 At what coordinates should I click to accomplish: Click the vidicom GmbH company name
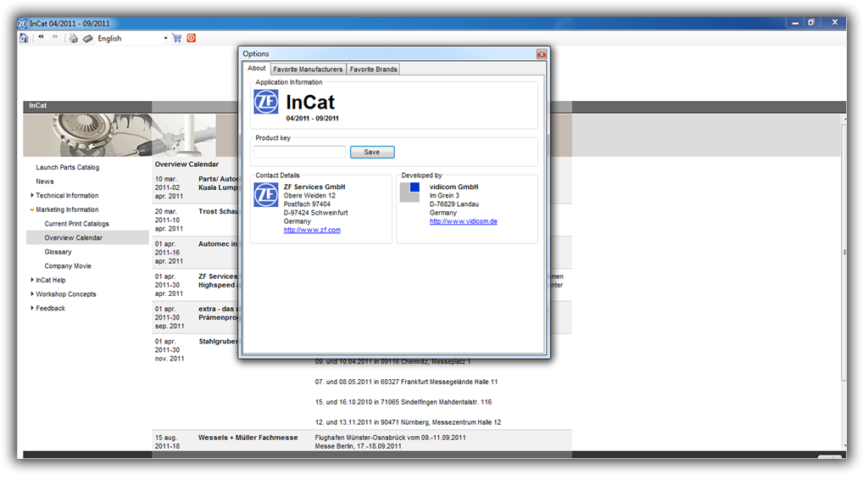(x=454, y=187)
